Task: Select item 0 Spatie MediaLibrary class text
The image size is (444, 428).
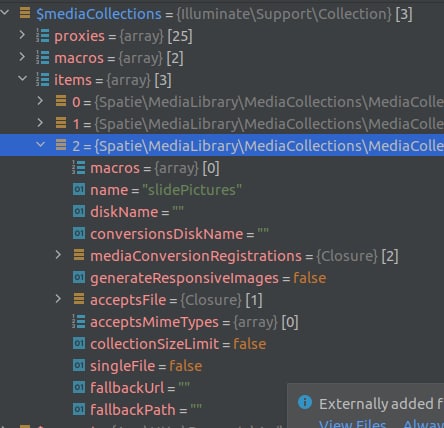Action: tap(269, 102)
